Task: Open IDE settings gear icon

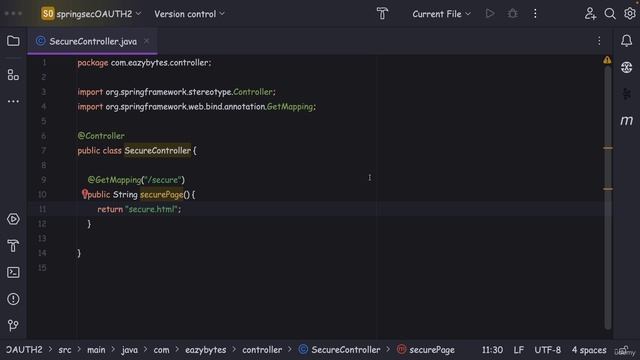Action: point(630,14)
